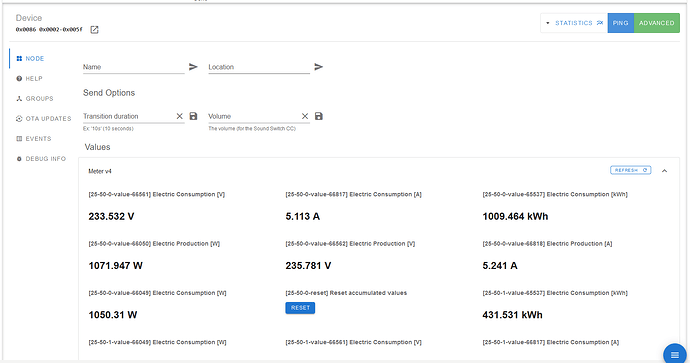Send the Name field value
Screen dimensions: 690x363
tap(193, 67)
